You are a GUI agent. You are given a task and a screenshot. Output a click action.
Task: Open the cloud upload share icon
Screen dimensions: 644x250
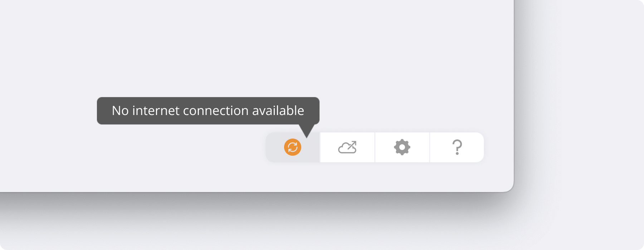coord(347,147)
